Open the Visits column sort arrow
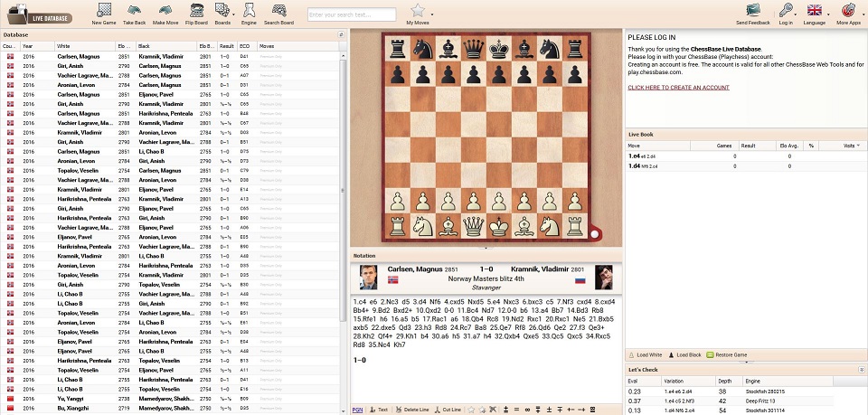The width and height of the screenshot is (868, 415). pos(859,146)
